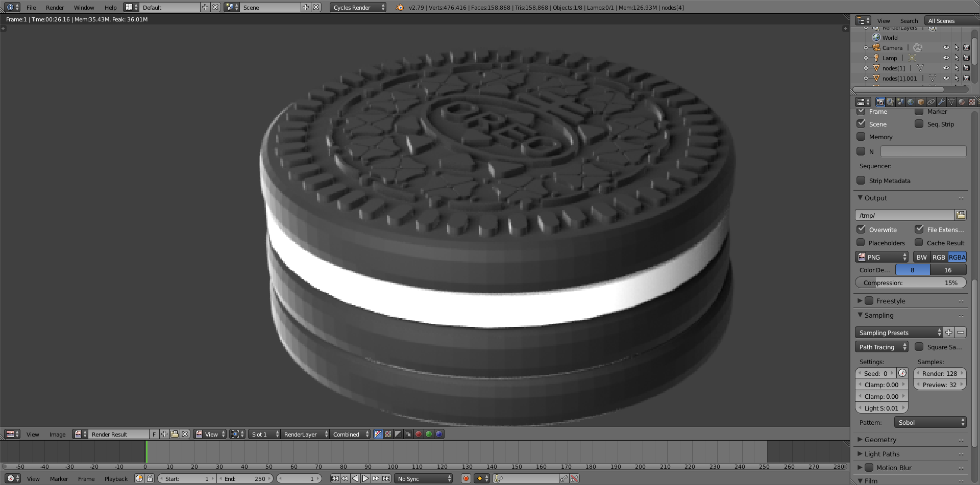980x485 pixels.
Task: Show only the red channel
Action: (419, 434)
